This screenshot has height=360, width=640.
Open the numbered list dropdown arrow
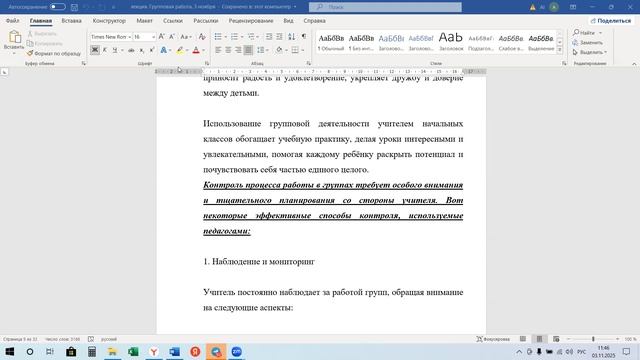[x=242, y=37]
